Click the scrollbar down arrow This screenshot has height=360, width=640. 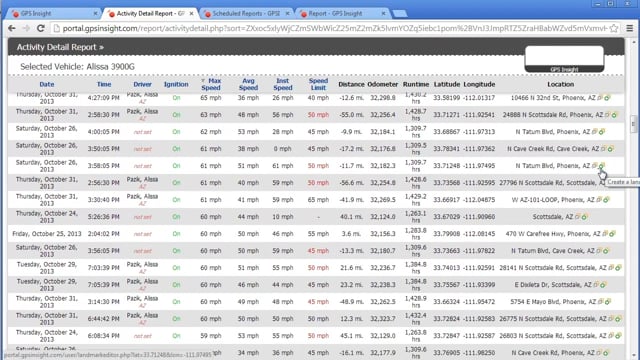633,355
